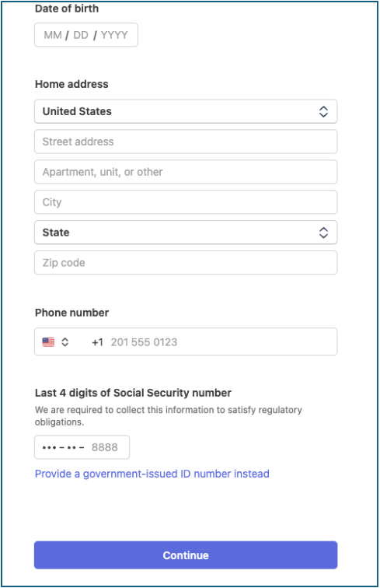Focus the Social Security last 4 digits field
The width and height of the screenshot is (380, 588).
[x=82, y=447]
